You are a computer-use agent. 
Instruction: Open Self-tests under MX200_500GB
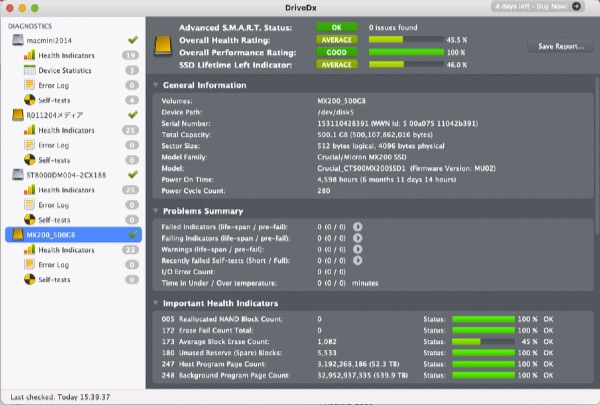(x=54, y=280)
